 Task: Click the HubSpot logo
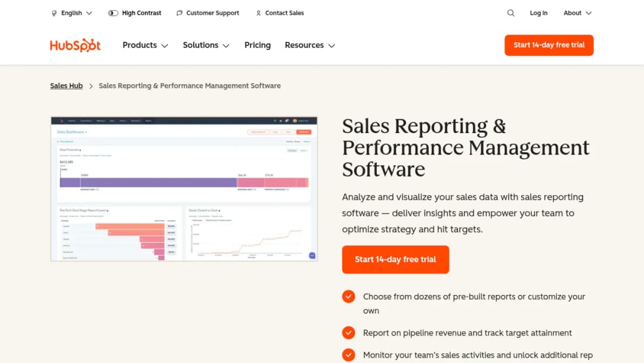click(75, 45)
